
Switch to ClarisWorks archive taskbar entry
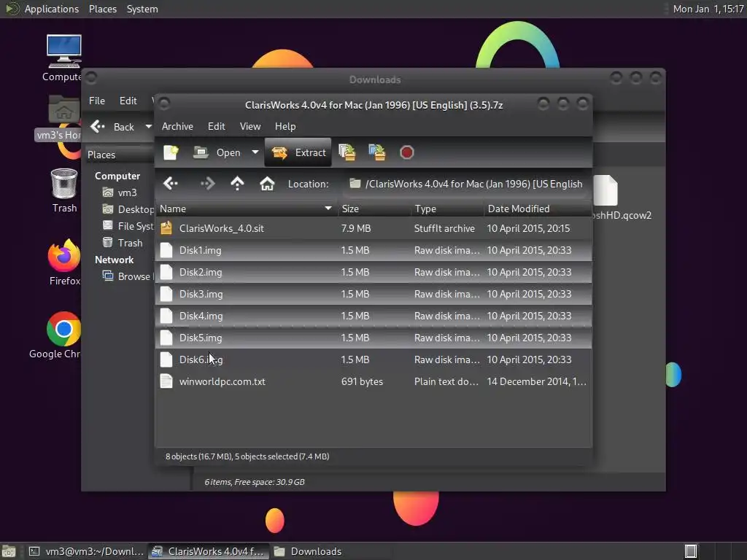coord(208,551)
